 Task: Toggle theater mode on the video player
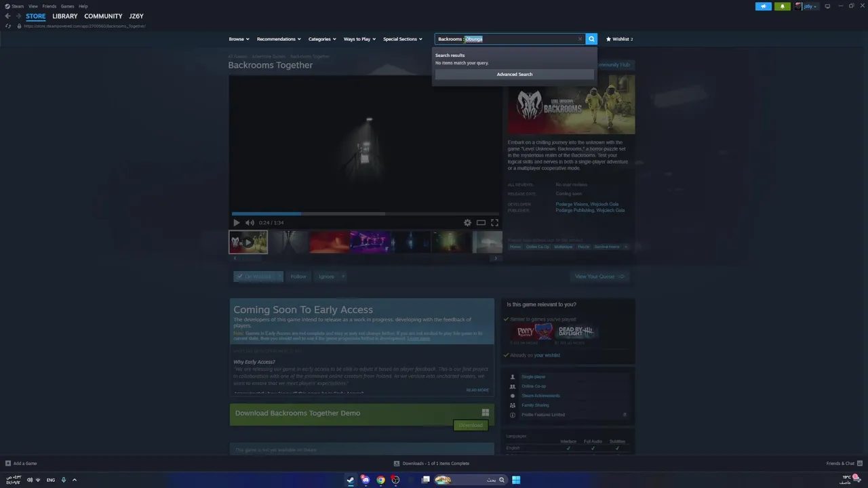481,222
